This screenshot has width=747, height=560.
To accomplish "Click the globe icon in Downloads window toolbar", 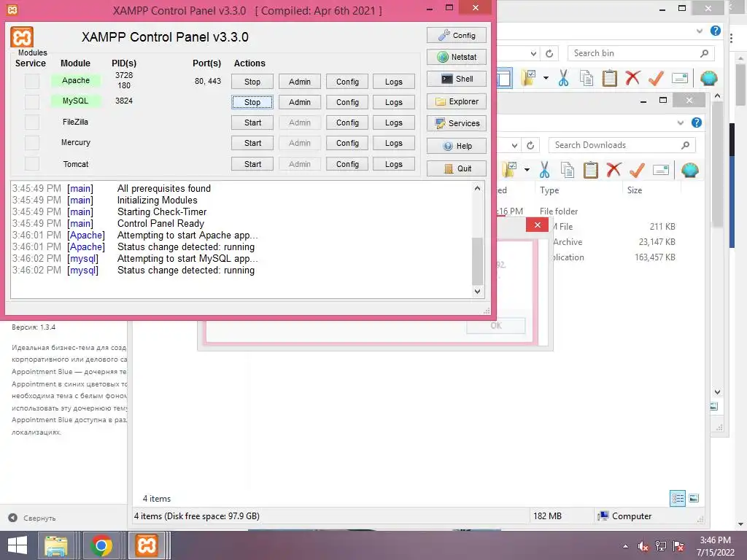I will pos(690,170).
